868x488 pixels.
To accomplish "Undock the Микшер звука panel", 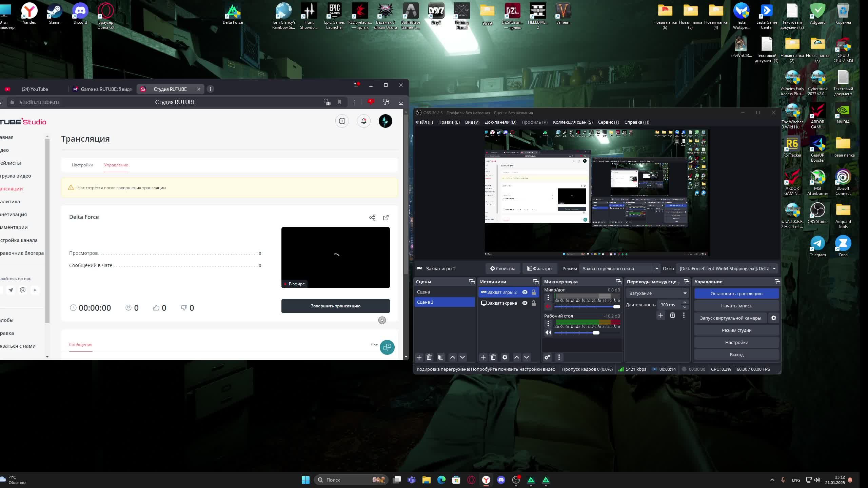I will (618, 282).
